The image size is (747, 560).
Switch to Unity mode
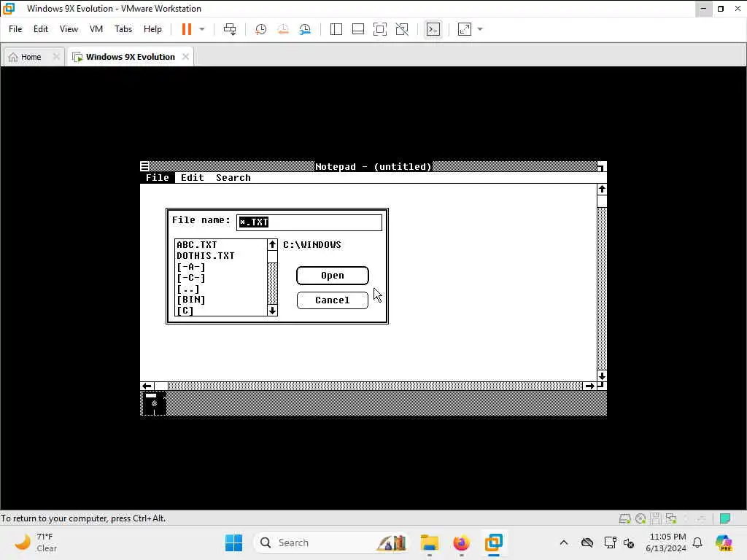402,29
